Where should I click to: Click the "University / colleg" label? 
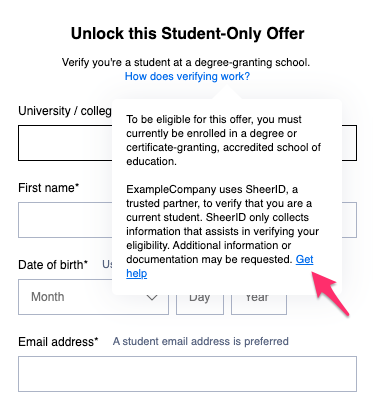pos(65,111)
